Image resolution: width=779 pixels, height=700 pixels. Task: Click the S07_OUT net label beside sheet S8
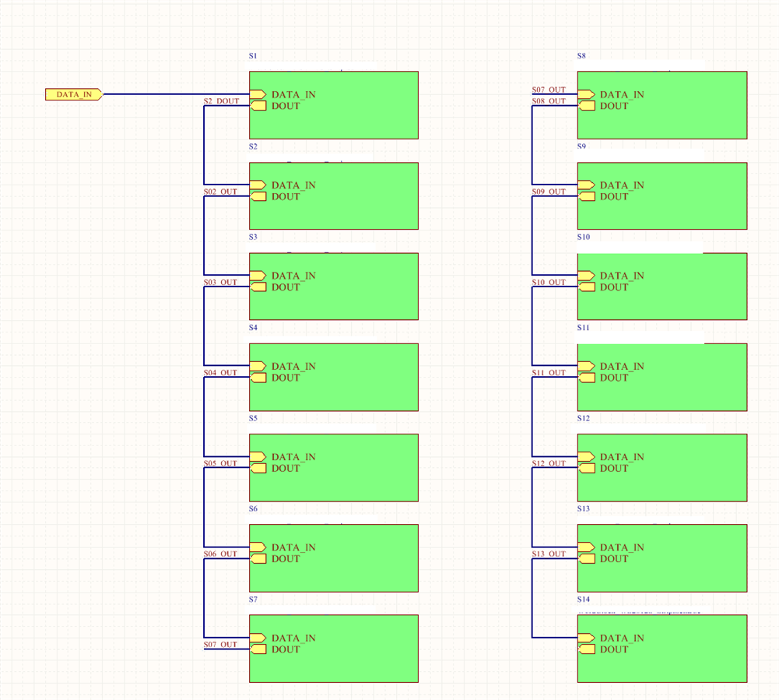[x=549, y=90]
